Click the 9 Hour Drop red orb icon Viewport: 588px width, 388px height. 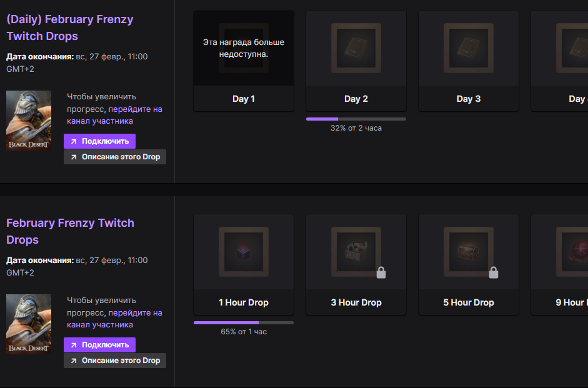point(572,252)
